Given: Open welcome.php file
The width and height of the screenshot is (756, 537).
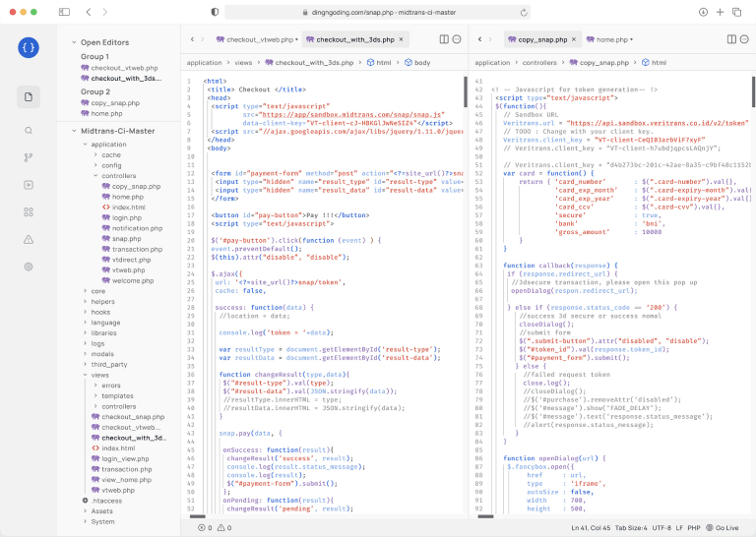Looking at the screenshot, I should [x=128, y=280].
